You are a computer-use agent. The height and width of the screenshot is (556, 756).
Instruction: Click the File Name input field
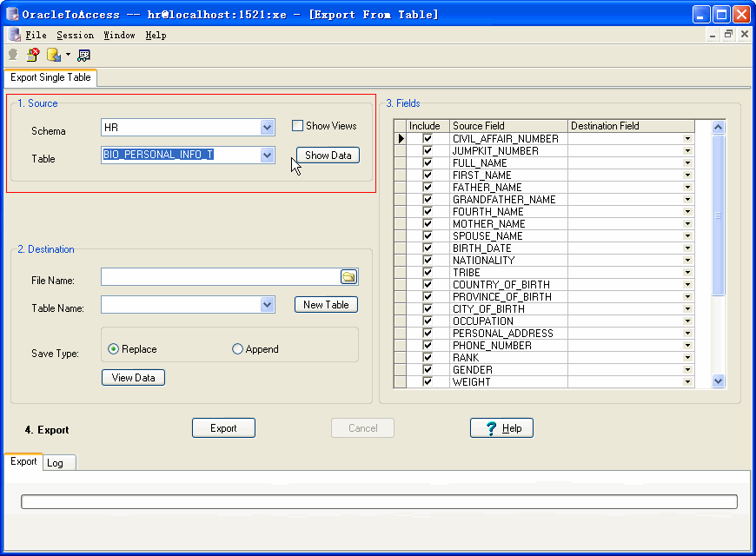221,277
